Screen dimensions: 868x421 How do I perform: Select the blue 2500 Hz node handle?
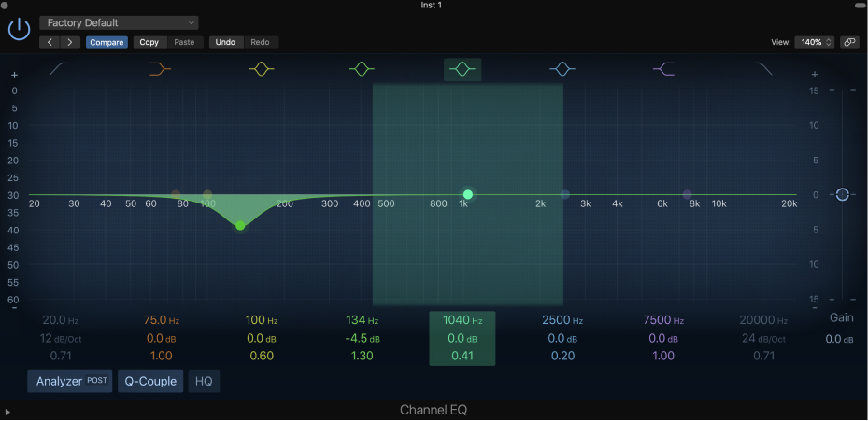(564, 194)
